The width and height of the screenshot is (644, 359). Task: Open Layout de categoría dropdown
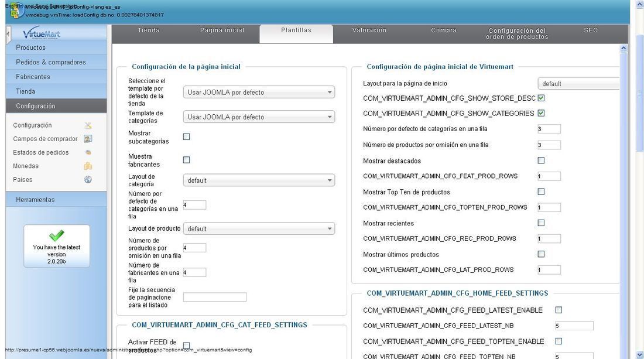259,180
